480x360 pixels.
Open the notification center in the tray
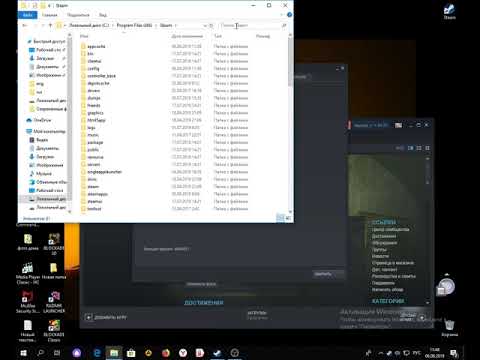pyautogui.click(x=454, y=353)
